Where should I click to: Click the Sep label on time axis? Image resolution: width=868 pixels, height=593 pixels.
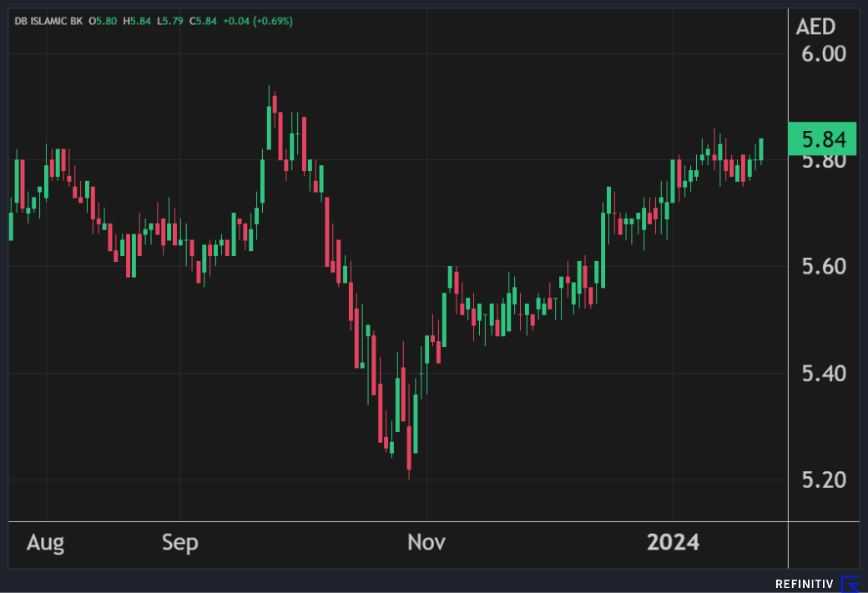tap(180, 543)
